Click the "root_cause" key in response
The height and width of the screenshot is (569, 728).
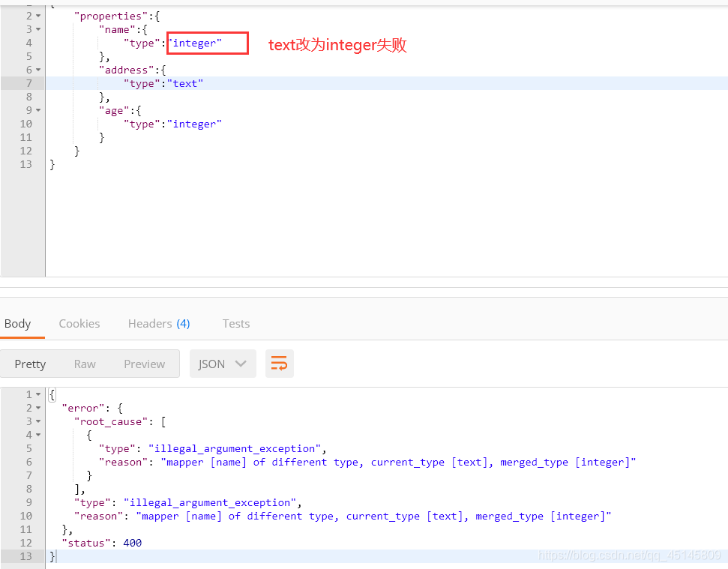coord(111,421)
